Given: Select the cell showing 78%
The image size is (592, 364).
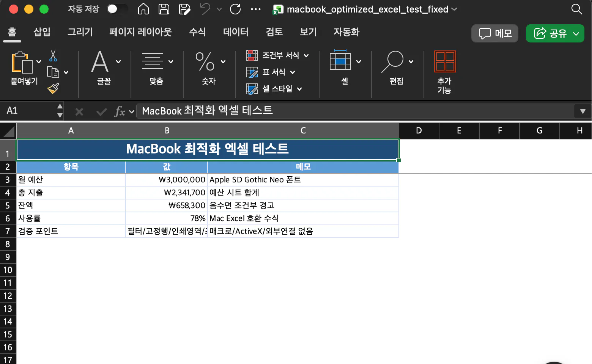Looking at the screenshot, I should pos(167,218).
